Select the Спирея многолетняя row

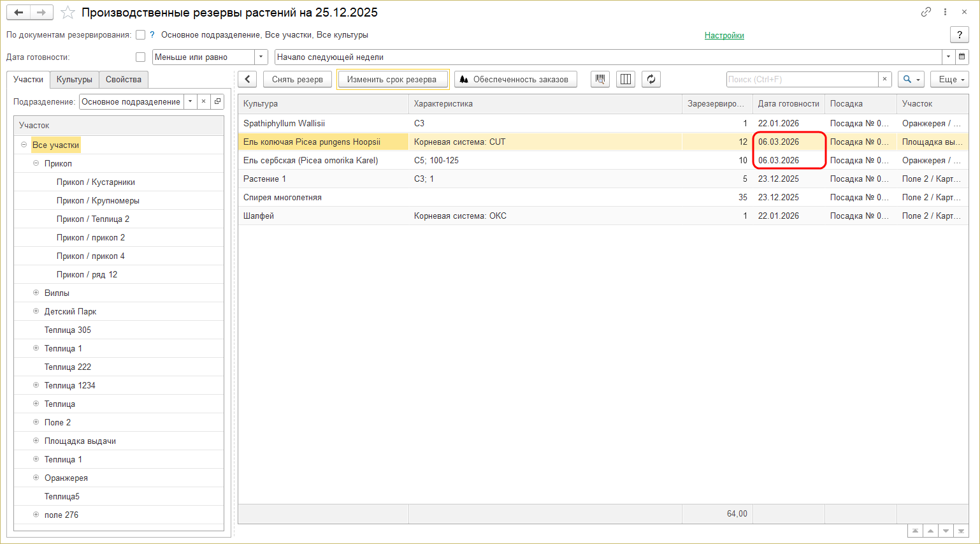click(x=603, y=197)
